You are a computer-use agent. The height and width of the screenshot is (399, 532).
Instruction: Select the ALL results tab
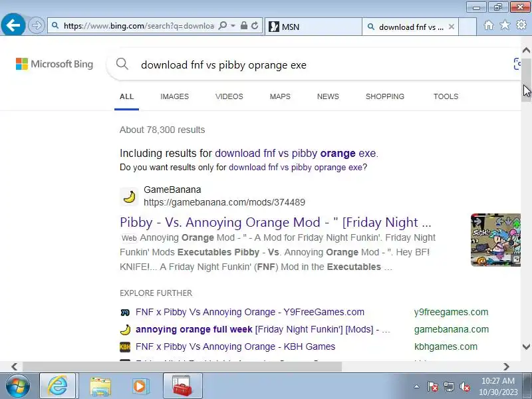click(126, 96)
